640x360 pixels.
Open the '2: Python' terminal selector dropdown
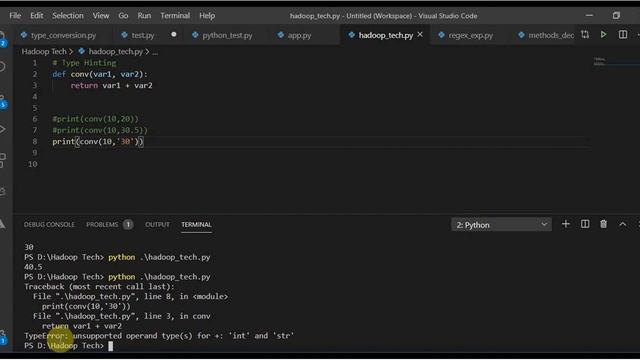(x=501, y=224)
